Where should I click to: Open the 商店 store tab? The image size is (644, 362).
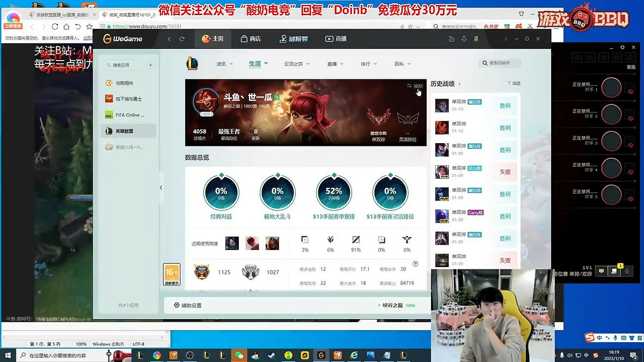click(251, 39)
